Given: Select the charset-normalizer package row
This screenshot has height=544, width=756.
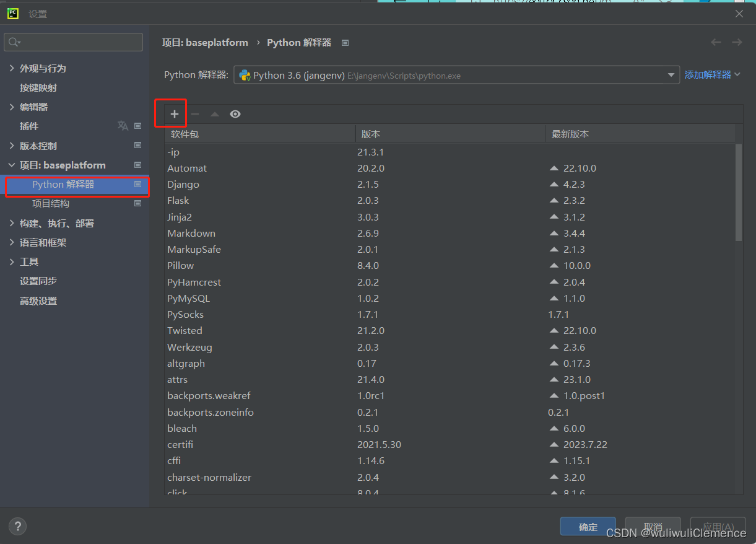Looking at the screenshot, I should coord(450,477).
